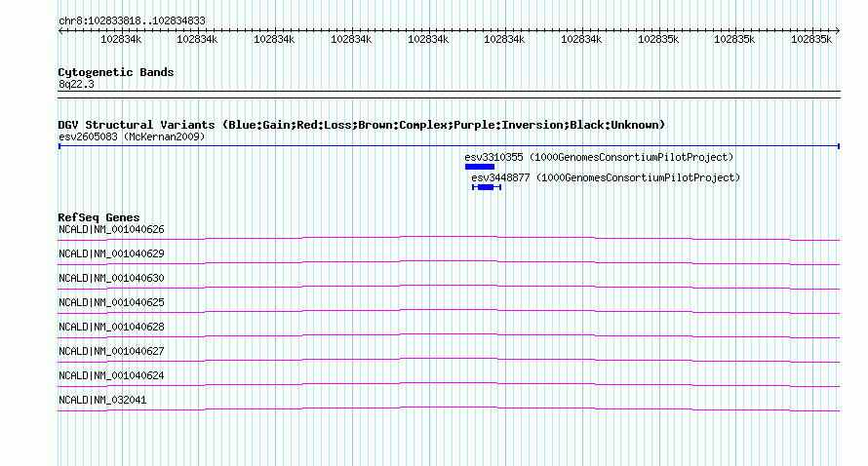Click NCALD|NM_001040626 gene label
The image size is (868, 466).
[x=111, y=229]
